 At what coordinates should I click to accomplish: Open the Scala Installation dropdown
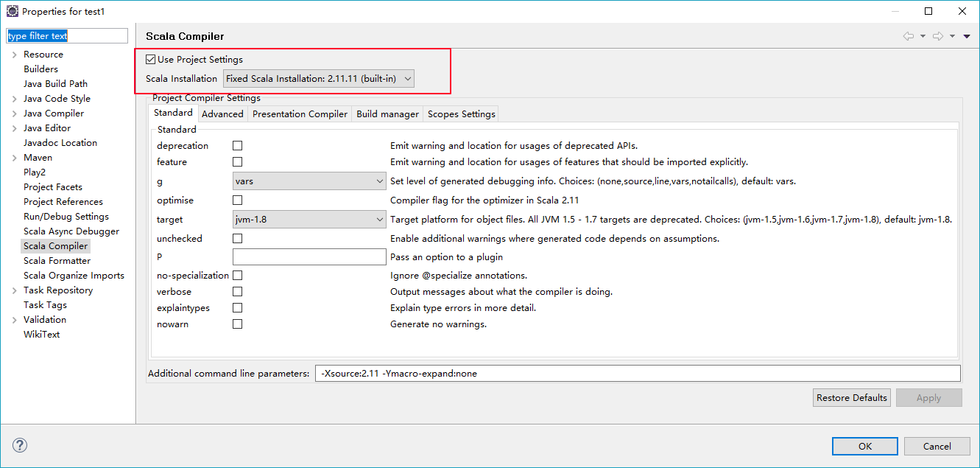pyautogui.click(x=318, y=79)
